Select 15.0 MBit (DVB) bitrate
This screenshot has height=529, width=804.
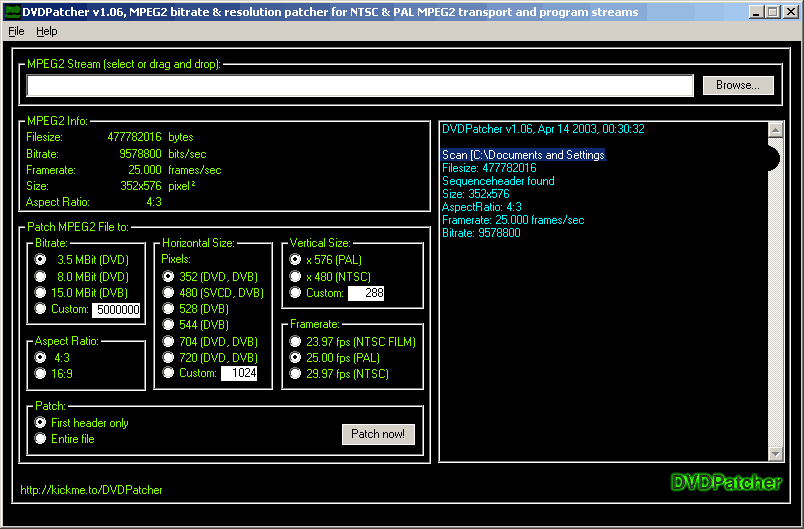(40, 292)
